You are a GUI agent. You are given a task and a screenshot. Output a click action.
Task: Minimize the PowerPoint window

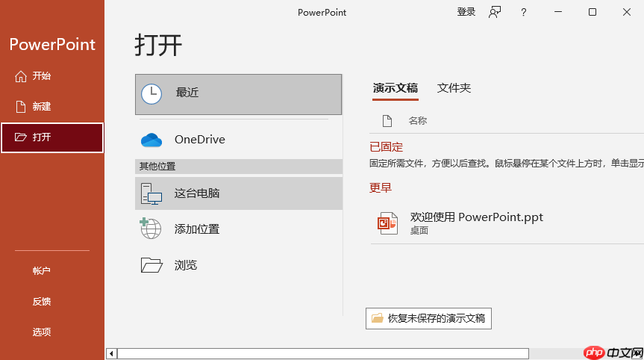point(557,13)
